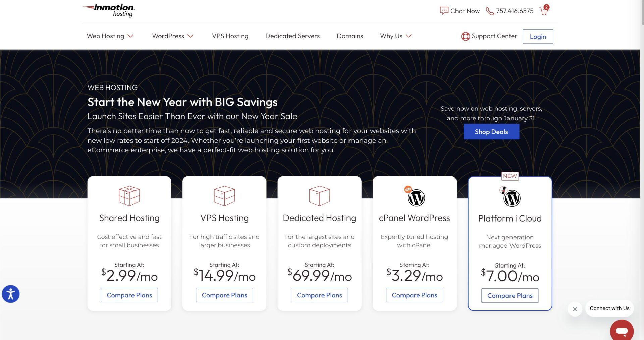Viewport: 644px width, 340px height.
Task: Open the red chat widget bubble
Action: point(622,331)
